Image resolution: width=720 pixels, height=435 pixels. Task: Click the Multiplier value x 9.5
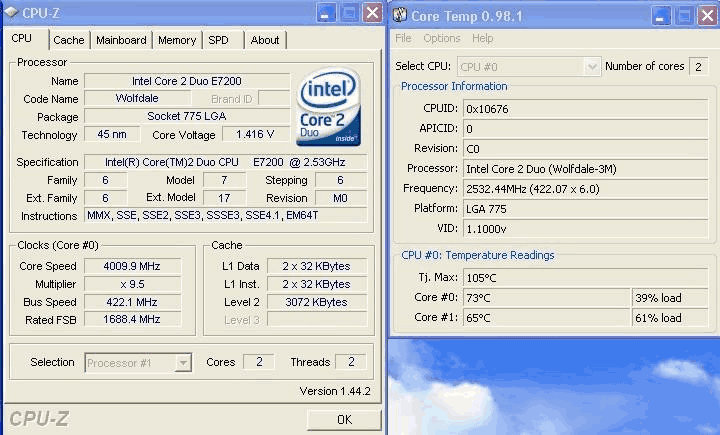coord(132,284)
